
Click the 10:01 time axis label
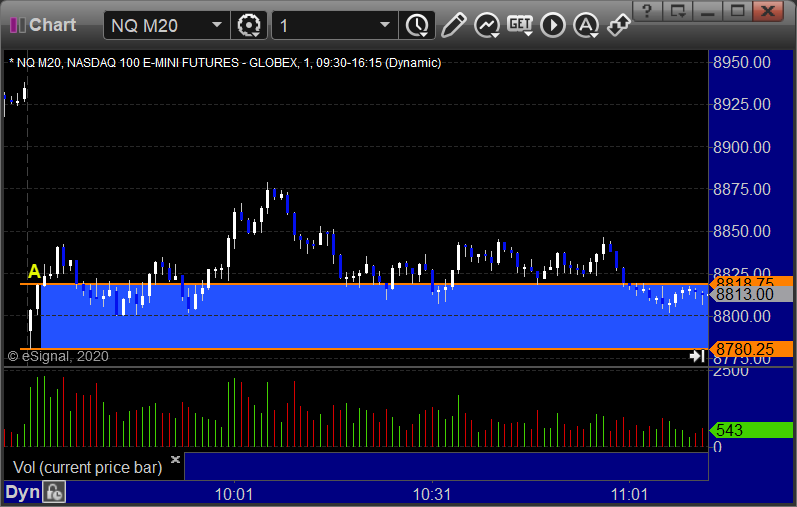(234, 494)
